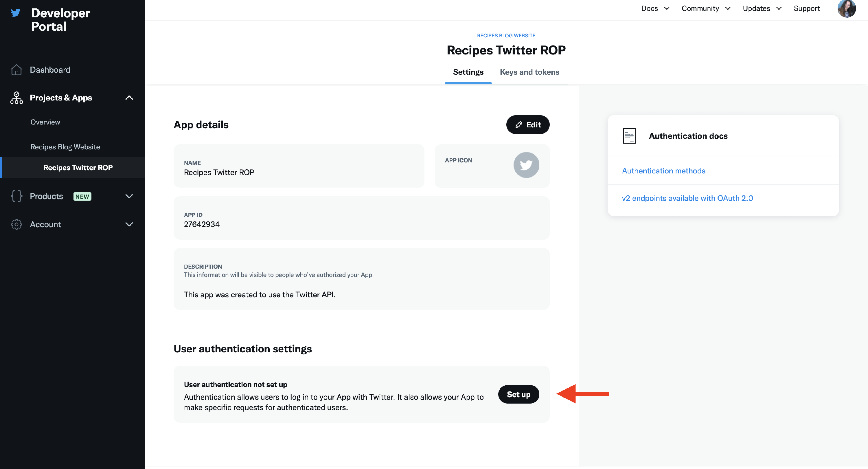
Task: Click the Authentication docs document icon
Action: (x=629, y=136)
